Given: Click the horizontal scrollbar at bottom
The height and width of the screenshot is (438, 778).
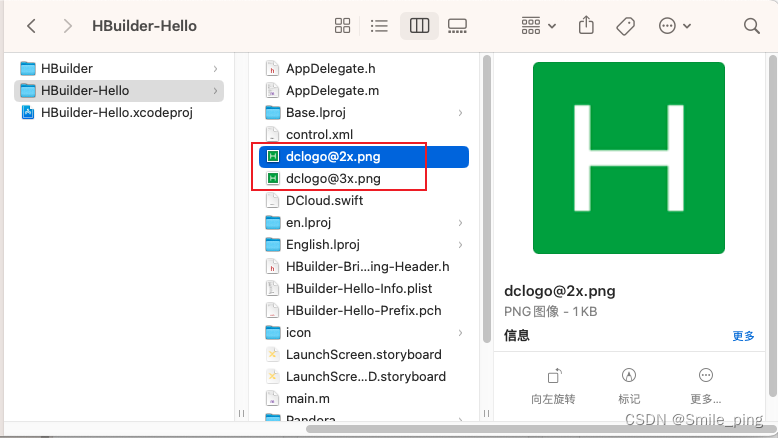Looking at the screenshot, I should pyautogui.click(x=540, y=429).
